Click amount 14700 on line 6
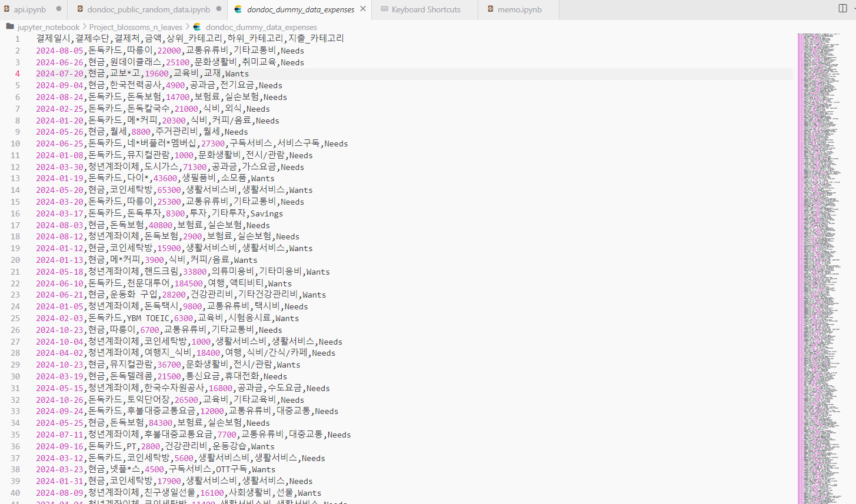The width and height of the screenshot is (856, 504). pyautogui.click(x=178, y=97)
